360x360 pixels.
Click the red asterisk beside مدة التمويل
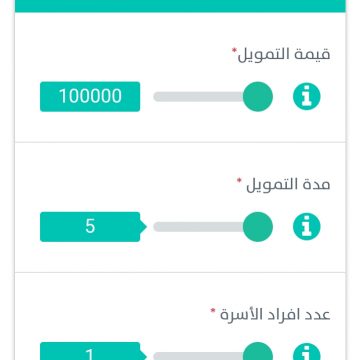click(x=239, y=181)
